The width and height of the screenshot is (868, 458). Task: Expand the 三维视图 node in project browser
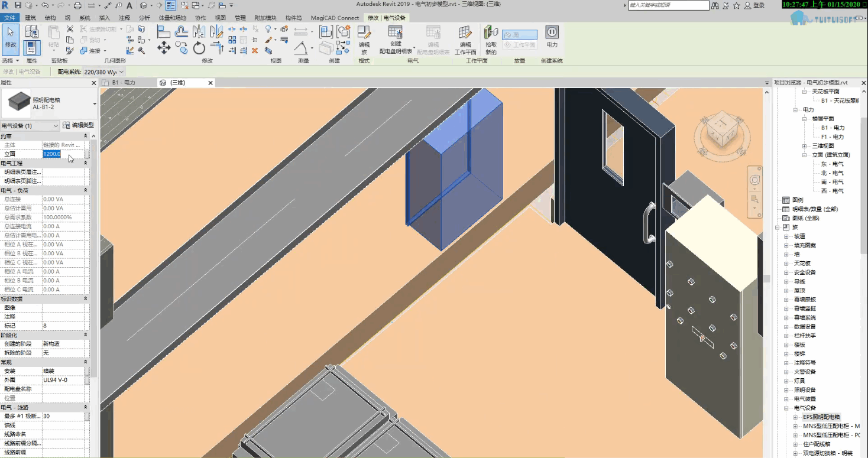click(805, 146)
